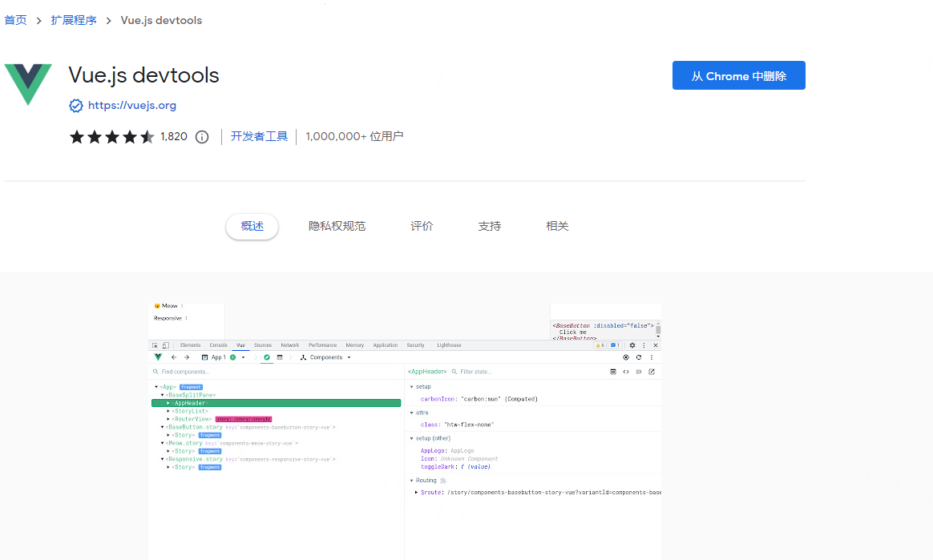Screen dimensions: 933x560
Task: Click the forward arrow in Vue devtools toolbar
Action: coord(187,357)
